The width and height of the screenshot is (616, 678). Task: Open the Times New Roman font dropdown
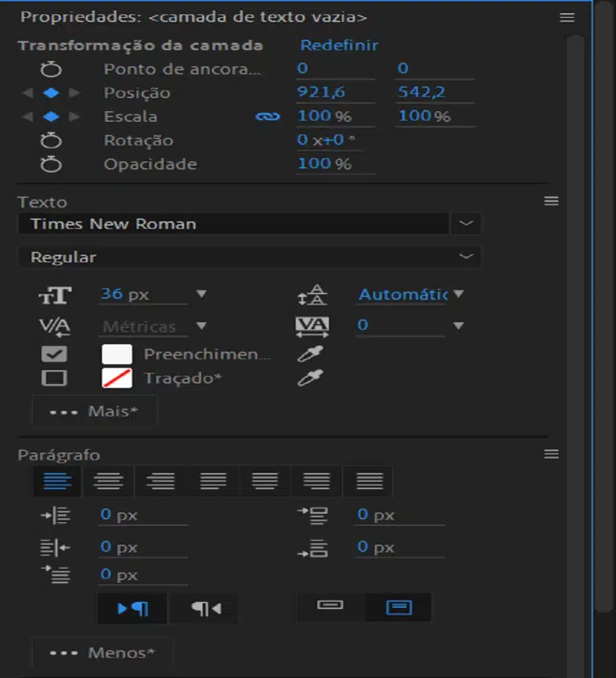click(466, 224)
